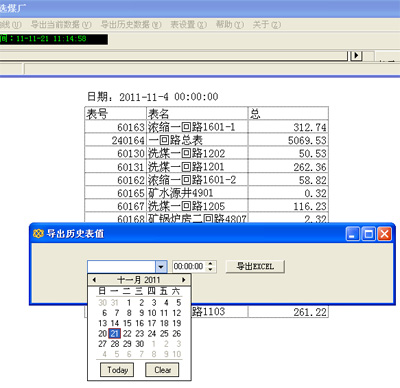Click the 导出EXCEL button
400x388 pixels.
255,266
